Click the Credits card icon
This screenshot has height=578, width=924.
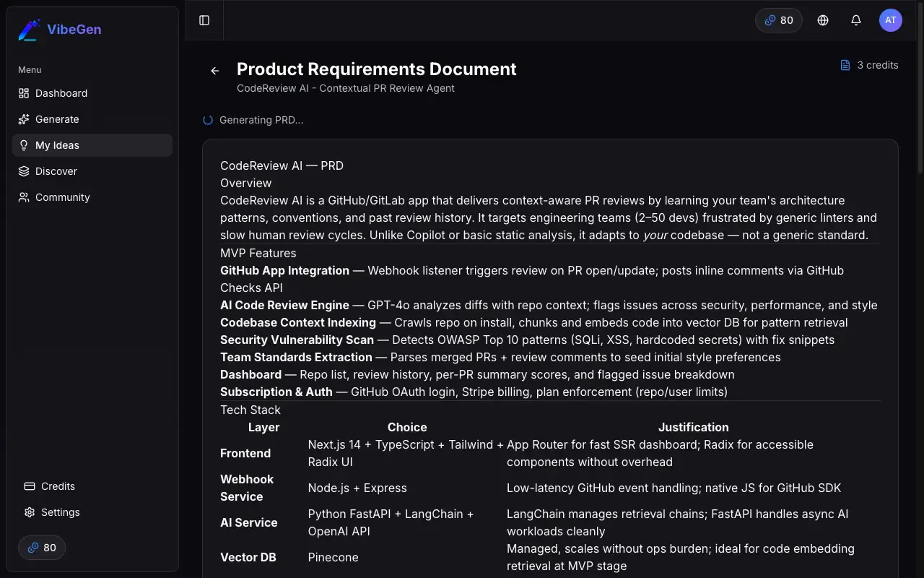pos(30,486)
